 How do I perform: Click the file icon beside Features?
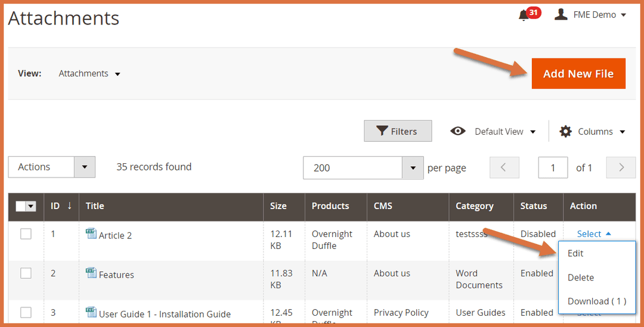tap(91, 273)
